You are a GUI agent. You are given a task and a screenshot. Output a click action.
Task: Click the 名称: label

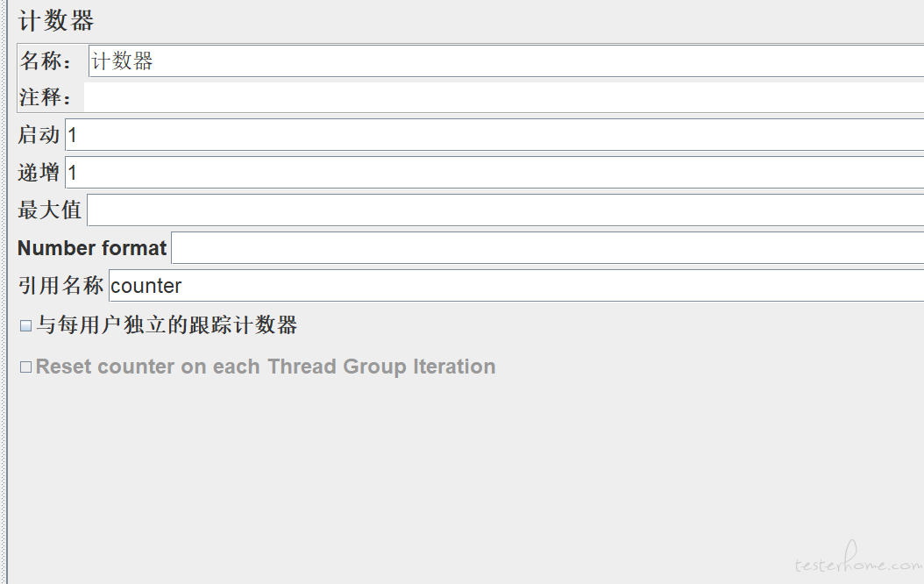click(x=46, y=61)
